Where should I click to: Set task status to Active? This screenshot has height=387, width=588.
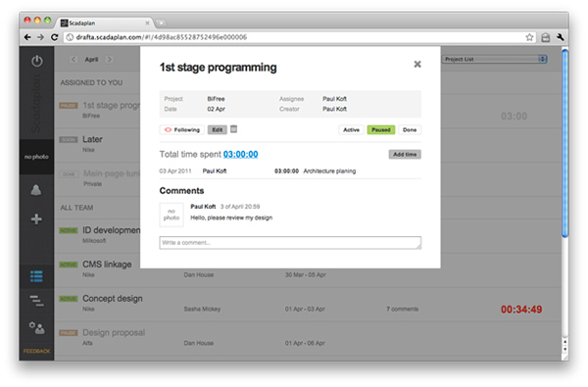coord(352,129)
